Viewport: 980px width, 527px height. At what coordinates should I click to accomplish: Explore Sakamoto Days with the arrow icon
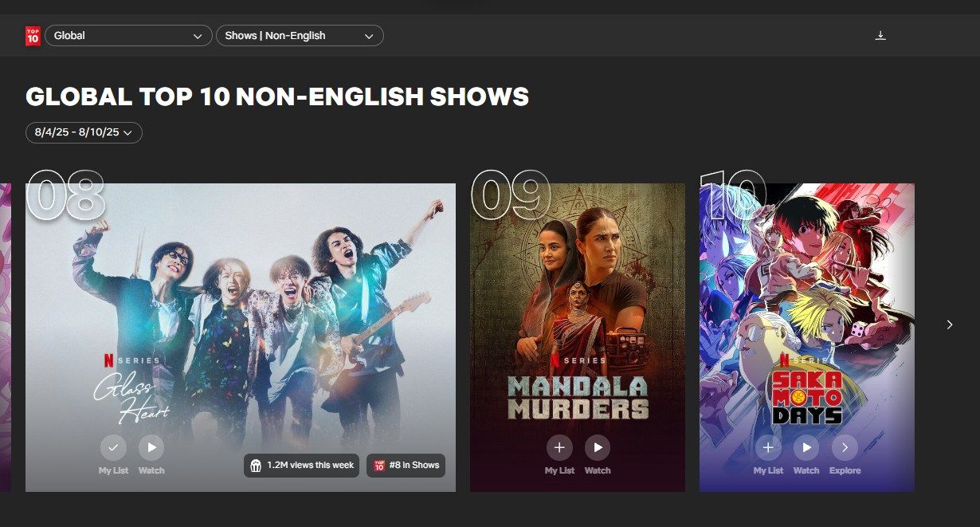tap(845, 447)
